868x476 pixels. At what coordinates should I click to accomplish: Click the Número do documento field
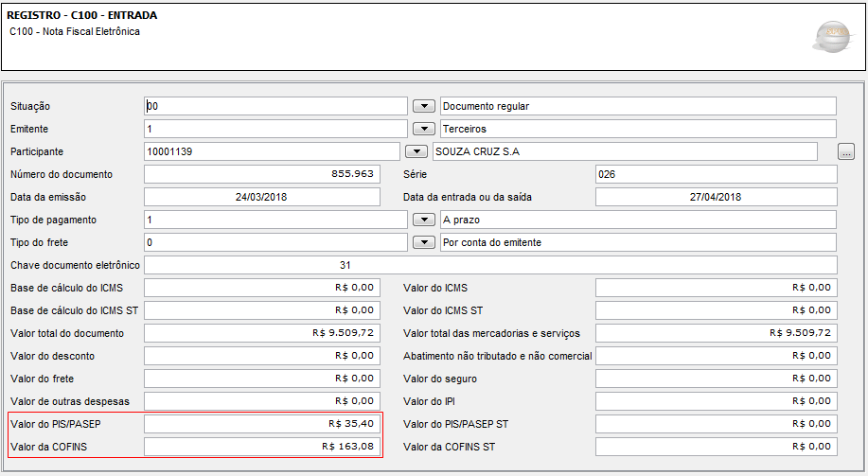(x=262, y=174)
